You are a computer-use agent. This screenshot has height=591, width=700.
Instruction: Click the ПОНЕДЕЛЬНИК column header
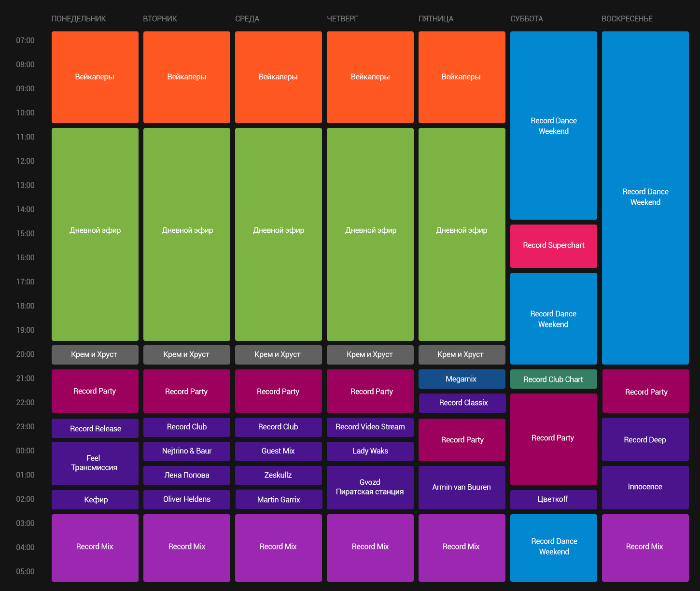[x=79, y=19]
